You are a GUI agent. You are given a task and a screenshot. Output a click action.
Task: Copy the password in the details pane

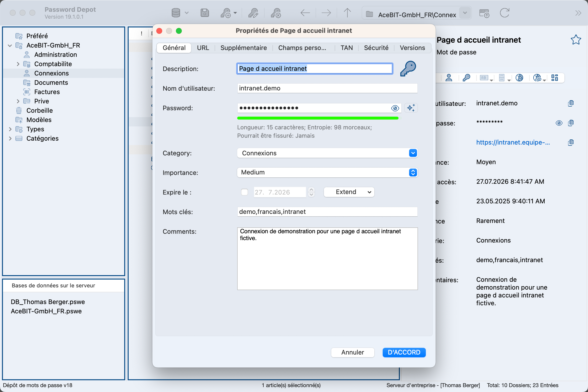pos(571,123)
